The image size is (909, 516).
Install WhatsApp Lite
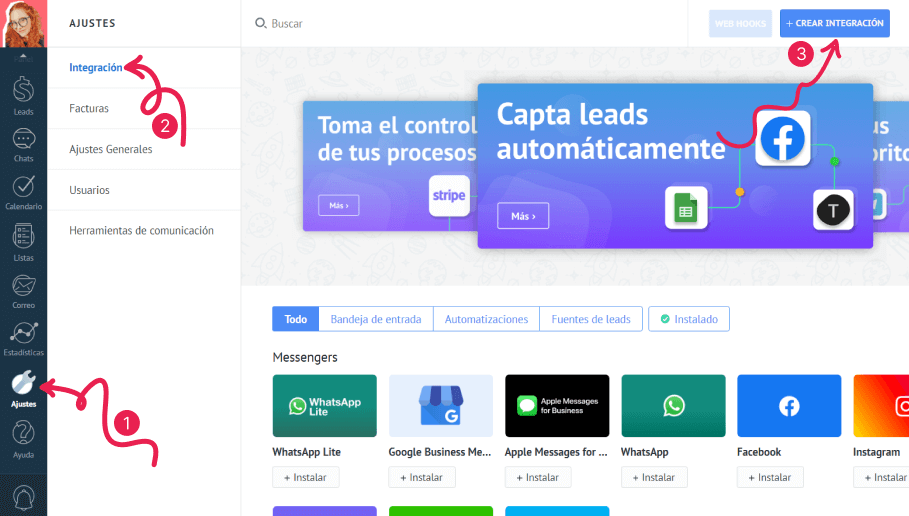306,477
